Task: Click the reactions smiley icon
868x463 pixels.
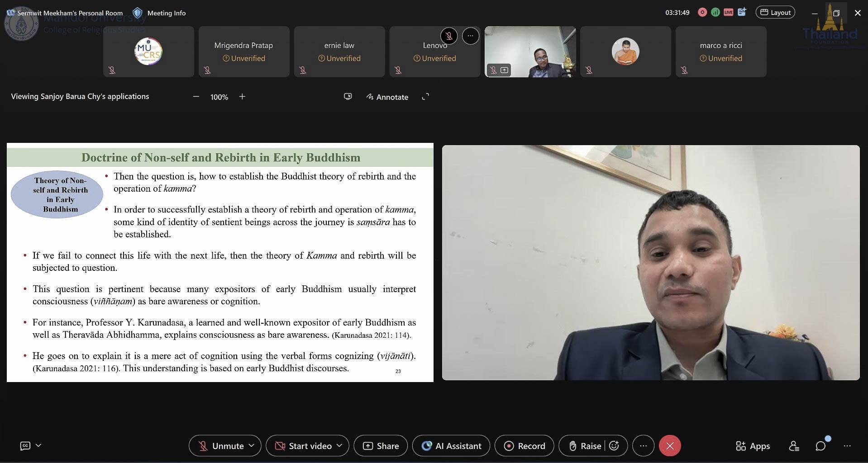Action: pos(614,446)
